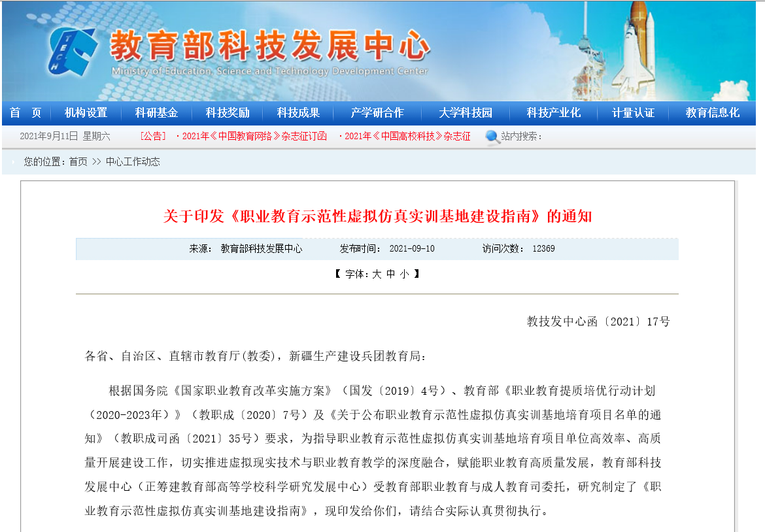
Task: Open 首页 in the blue navigation bar
Action: (x=26, y=113)
